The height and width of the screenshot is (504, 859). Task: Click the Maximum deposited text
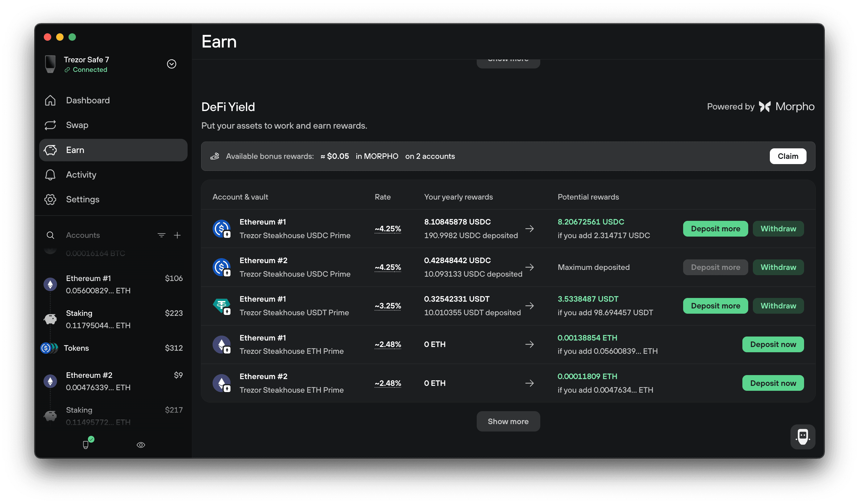point(593,267)
